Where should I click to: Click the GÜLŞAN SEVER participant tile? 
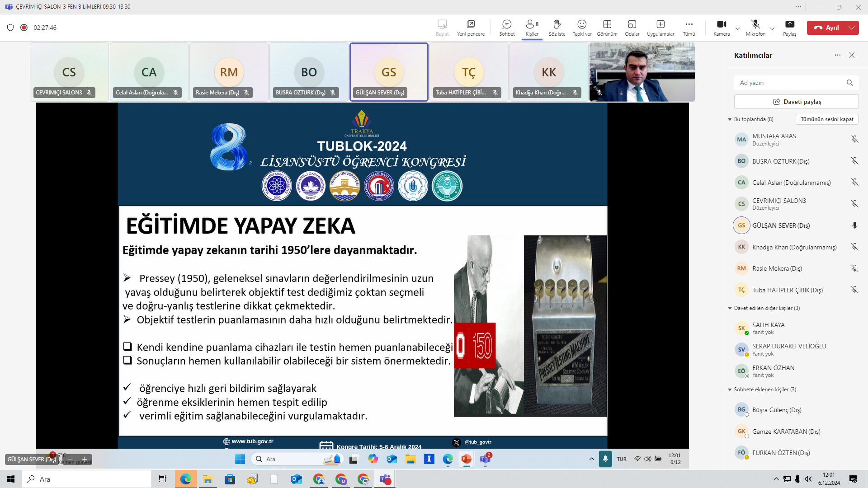point(389,72)
